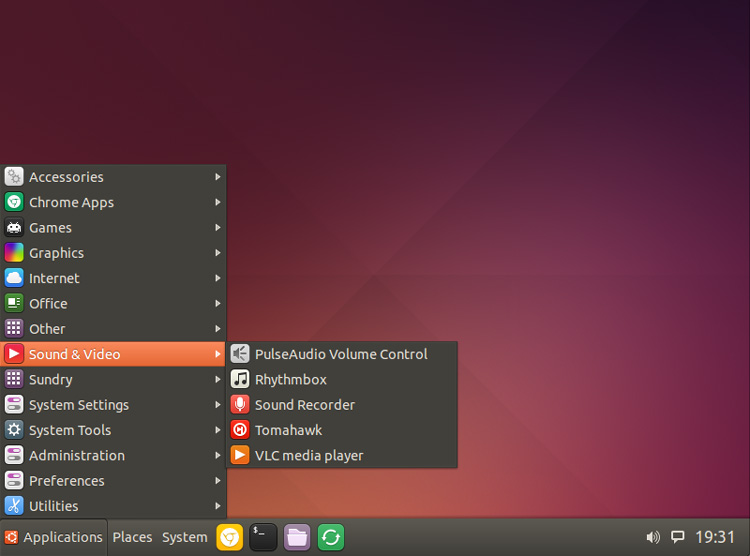Click the Places panel menu
Viewport: 750px width, 556px height.
tap(132, 537)
